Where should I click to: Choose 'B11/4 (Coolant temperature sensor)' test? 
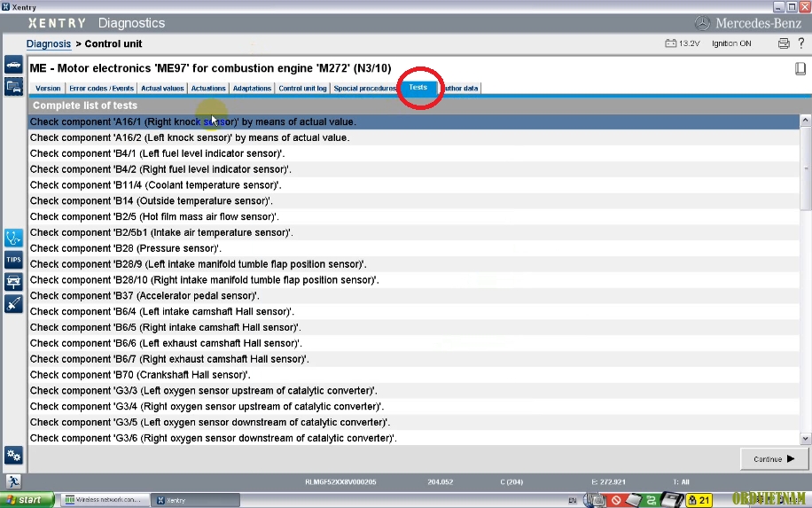click(x=414, y=185)
